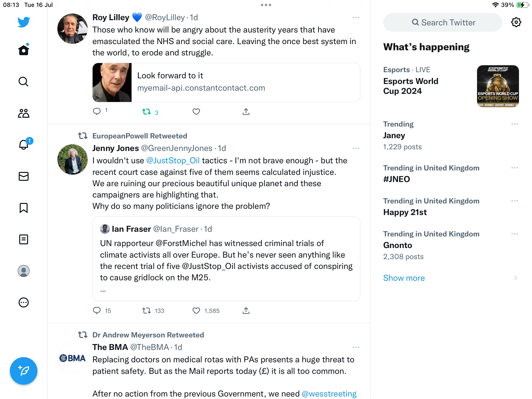Screen dimensions: 532x399
Task: Open Esports World Cup 2024 thumbnail
Action: coord(498,86)
